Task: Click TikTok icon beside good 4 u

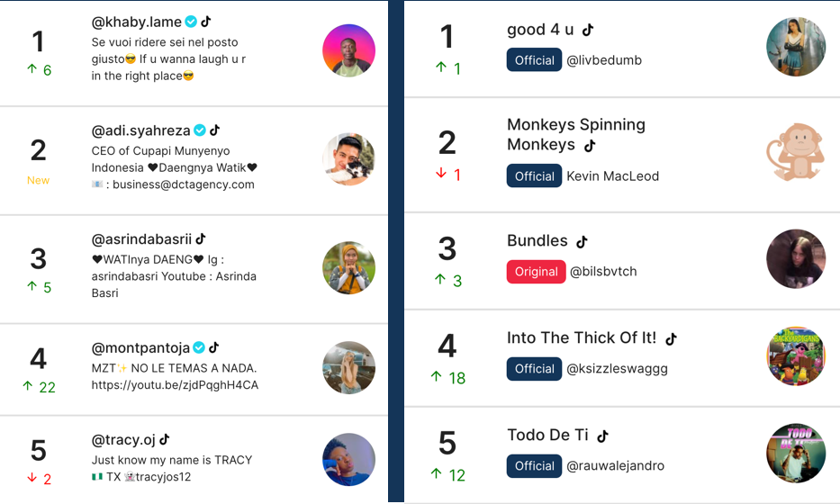Action: tap(588, 30)
